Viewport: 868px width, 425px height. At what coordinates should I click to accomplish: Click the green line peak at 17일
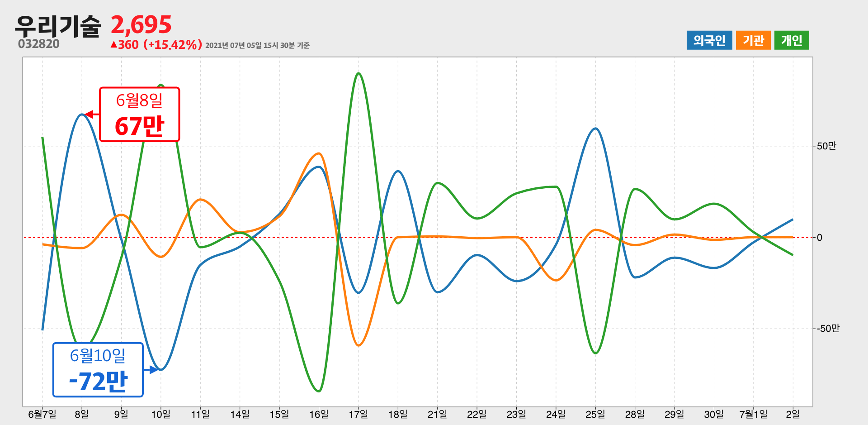tap(359, 73)
